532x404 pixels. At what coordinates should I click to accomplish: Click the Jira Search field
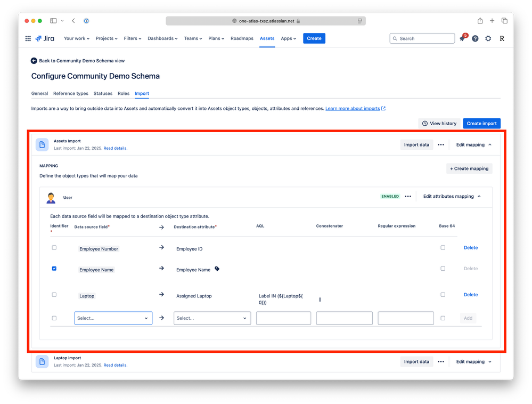pos(422,38)
